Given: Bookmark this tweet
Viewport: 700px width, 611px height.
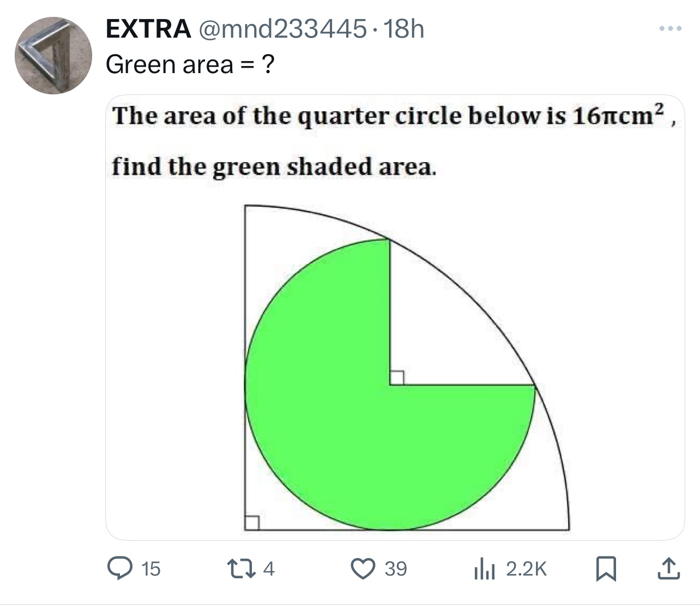Looking at the screenshot, I should (x=606, y=568).
